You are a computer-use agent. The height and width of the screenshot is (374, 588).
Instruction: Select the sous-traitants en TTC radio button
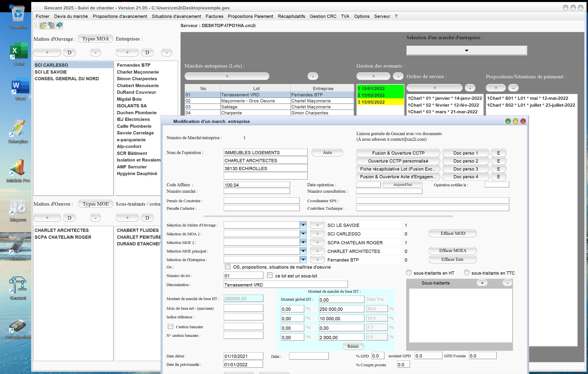[466, 272]
